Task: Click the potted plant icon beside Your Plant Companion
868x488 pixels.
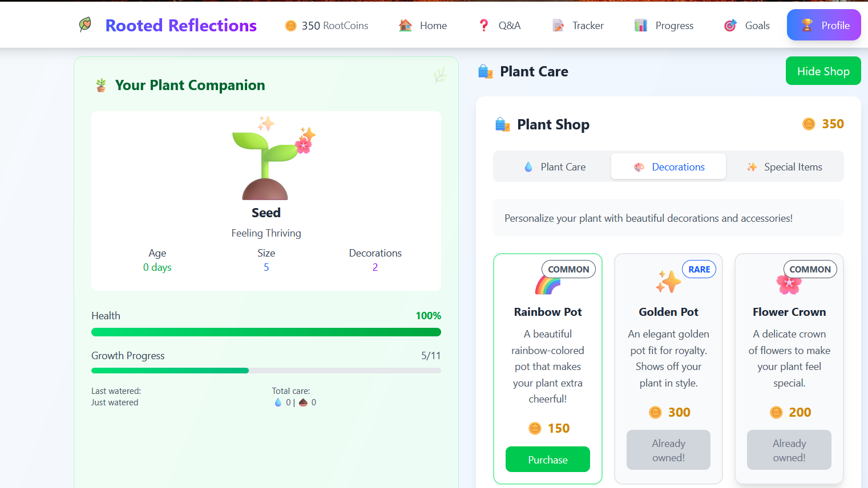Action: point(101,86)
